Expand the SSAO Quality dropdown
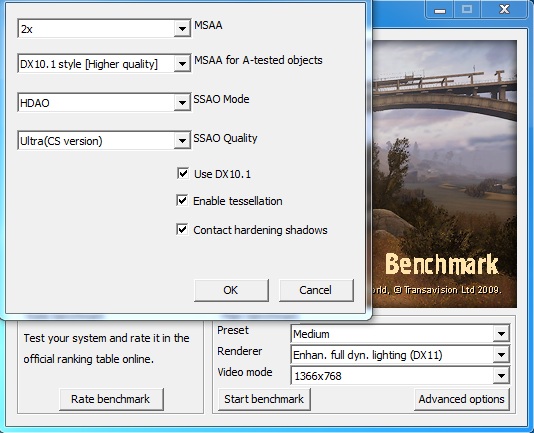The height and width of the screenshot is (433, 534). point(104,140)
